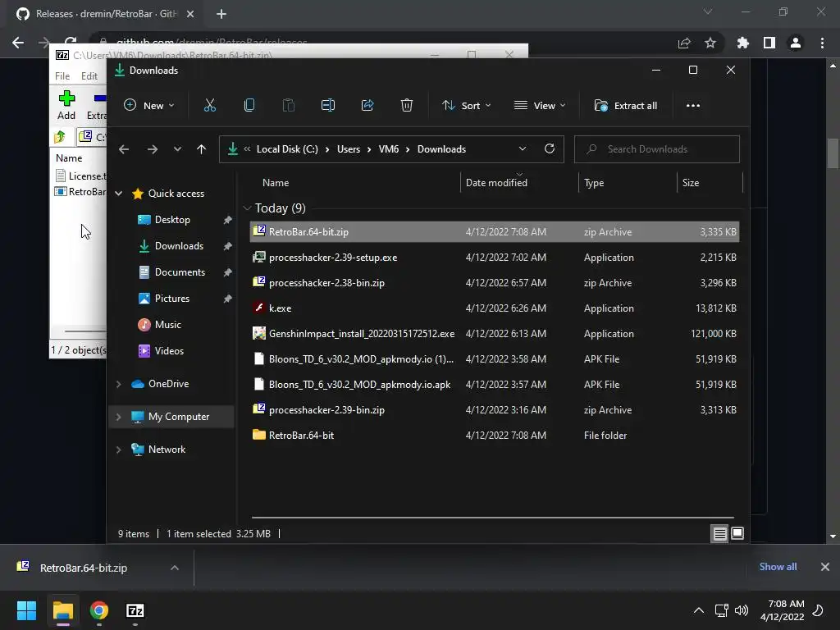This screenshot has height=630, width=840.
Task: Collapse the Today (9) group
Action: click(247, 208)
